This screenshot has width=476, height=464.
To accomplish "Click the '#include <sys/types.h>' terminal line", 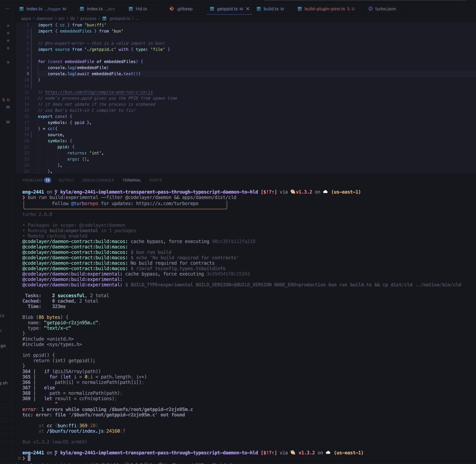I will click(52, 345).
